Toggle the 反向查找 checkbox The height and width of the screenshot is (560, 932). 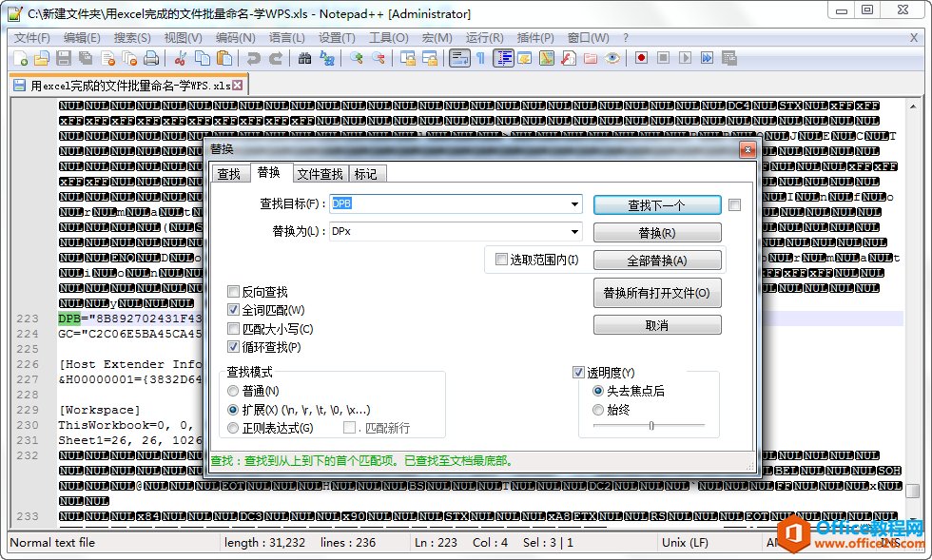[x=234, y=292]
